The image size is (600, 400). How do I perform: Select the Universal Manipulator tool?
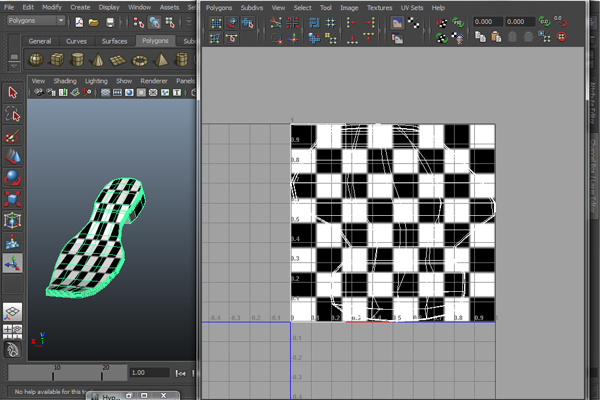13,220
